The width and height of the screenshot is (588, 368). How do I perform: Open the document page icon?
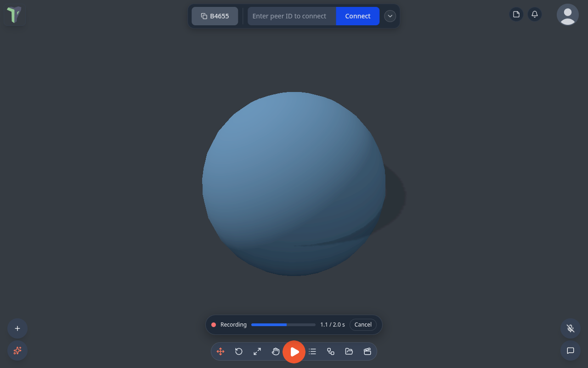[516, 14]
